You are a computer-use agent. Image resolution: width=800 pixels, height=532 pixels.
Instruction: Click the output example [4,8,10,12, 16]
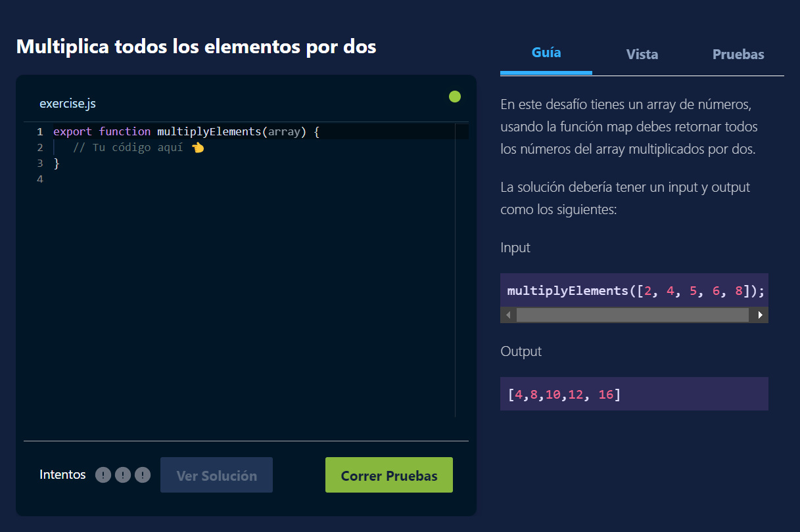pos(564,394)
